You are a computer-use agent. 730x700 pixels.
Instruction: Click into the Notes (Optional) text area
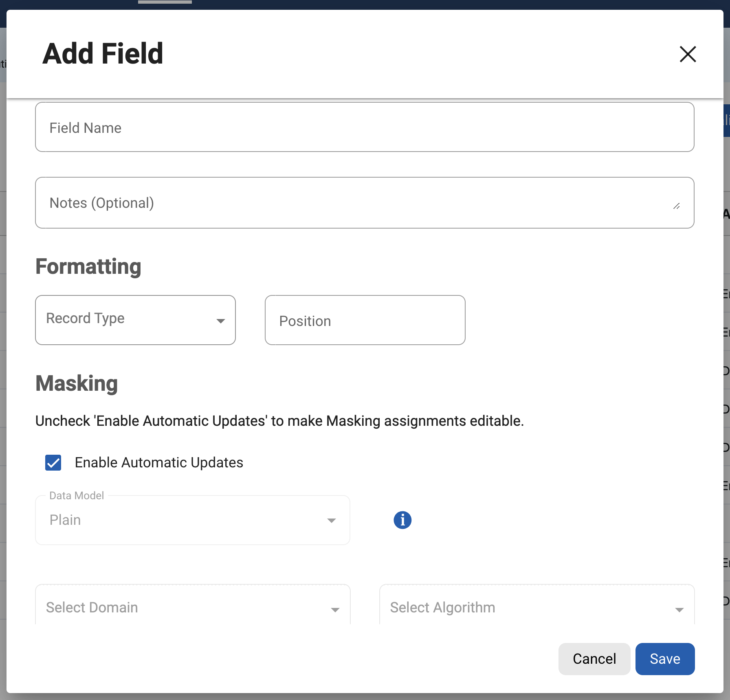click(354, 203)
